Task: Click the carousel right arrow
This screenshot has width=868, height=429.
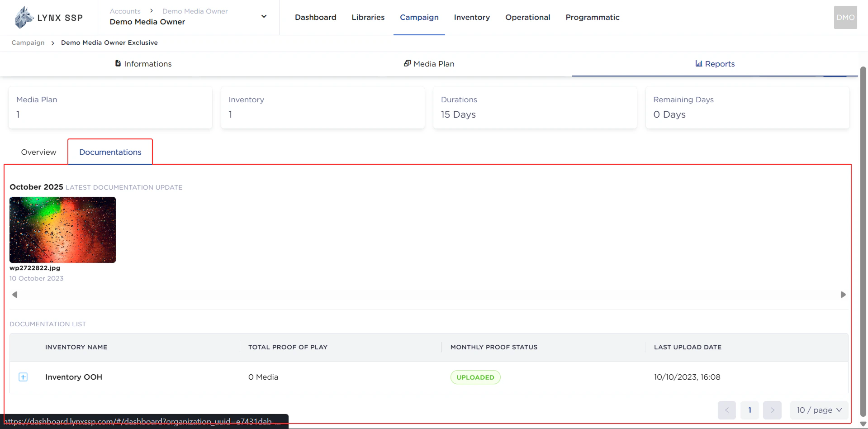Action: pyautogui.click(x=843, y=294)
